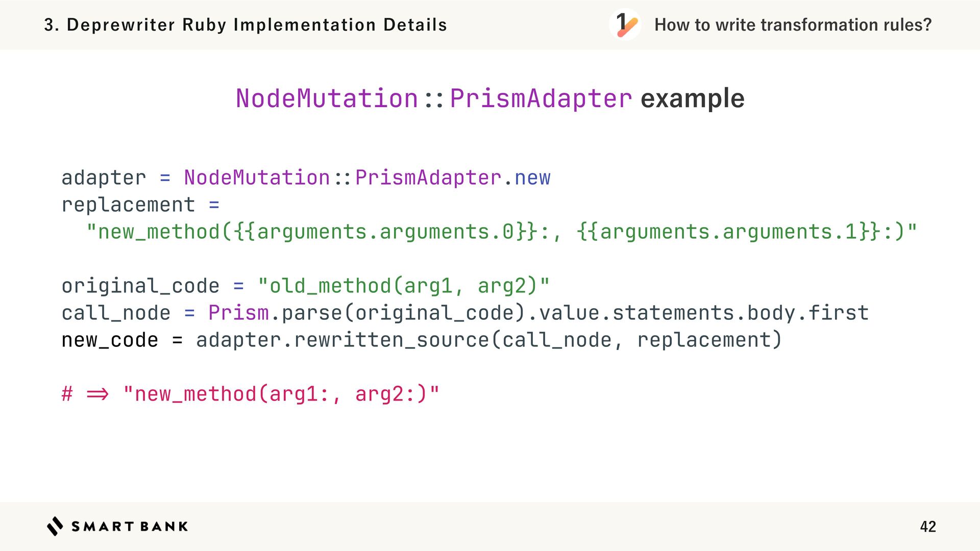This screenshot has width=980, height=551.
Task: Click the word 'example' in title
Action: pos(692,98)
